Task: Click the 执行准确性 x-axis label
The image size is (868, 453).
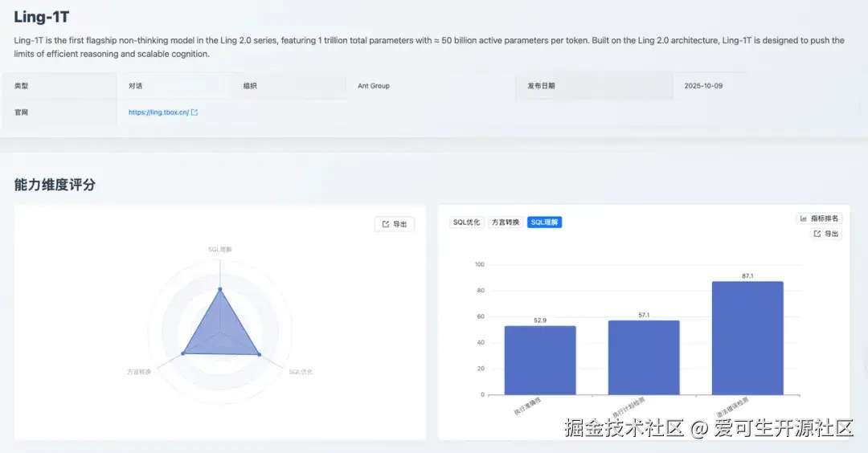Action: (527, 406)
